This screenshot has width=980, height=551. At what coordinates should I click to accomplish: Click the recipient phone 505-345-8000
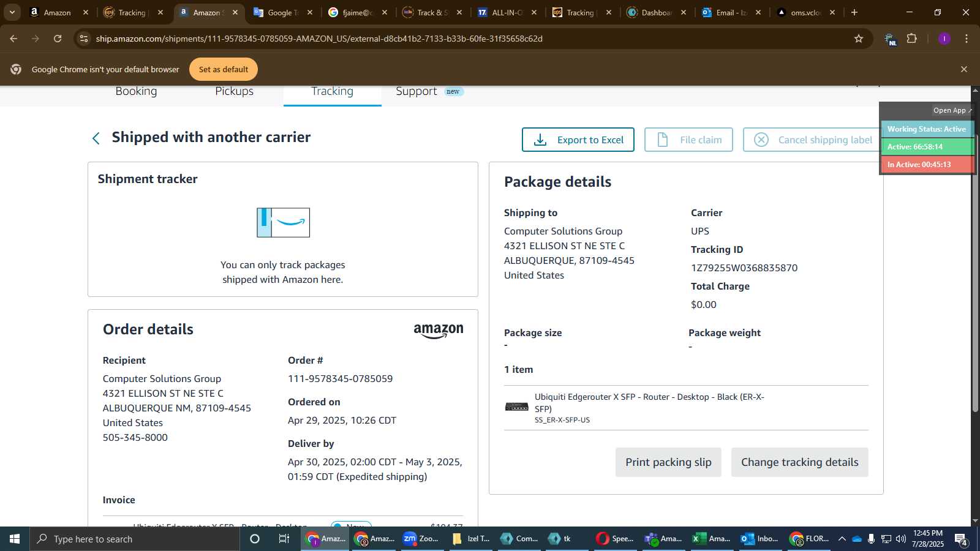[135, 437]
